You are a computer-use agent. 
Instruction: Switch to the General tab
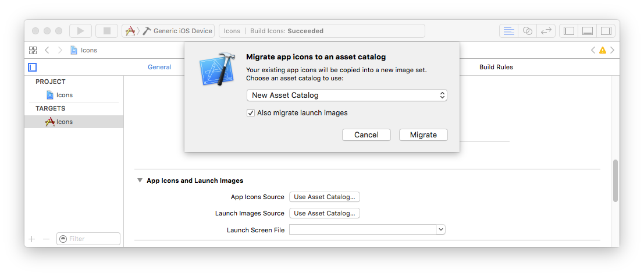[159, 67]
